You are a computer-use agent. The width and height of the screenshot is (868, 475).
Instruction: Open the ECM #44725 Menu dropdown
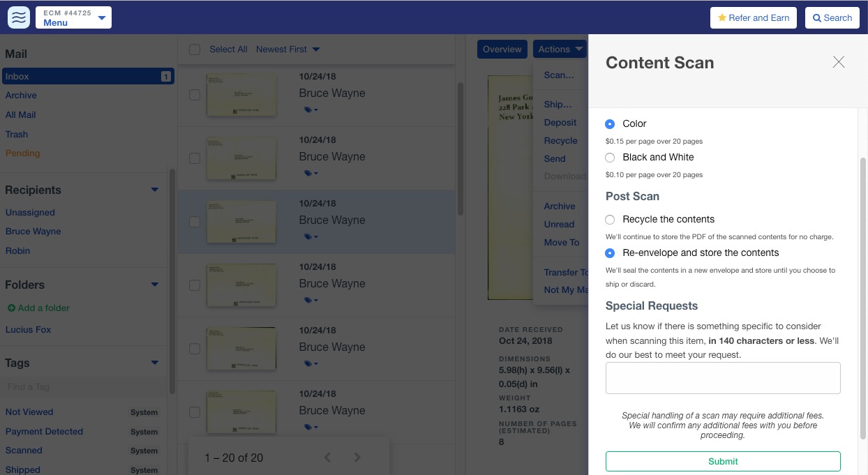(x=73, y=17)
